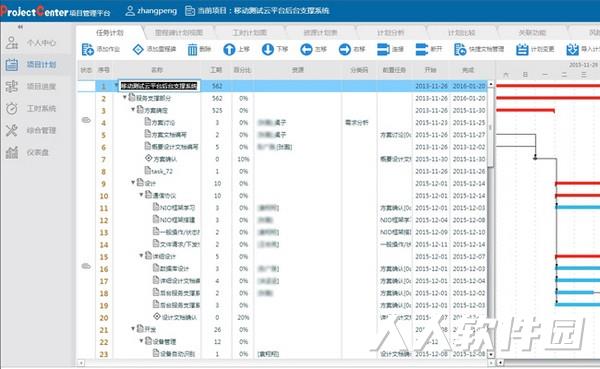Click the 名称 column header
The image size is (600, 369).
coord(157,70)
